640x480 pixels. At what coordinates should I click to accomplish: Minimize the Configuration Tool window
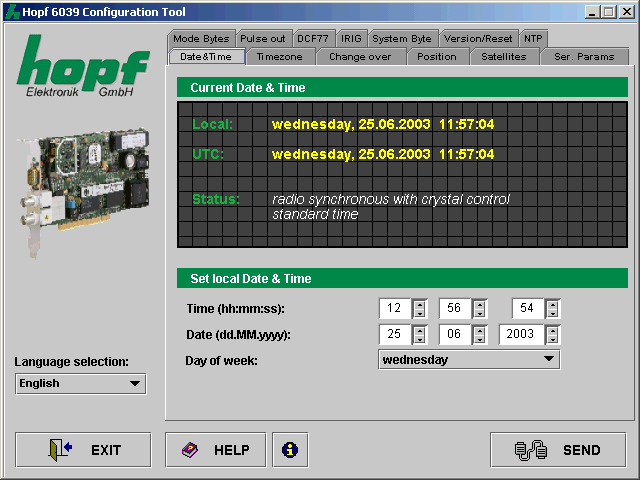click(x=592, y=12)
